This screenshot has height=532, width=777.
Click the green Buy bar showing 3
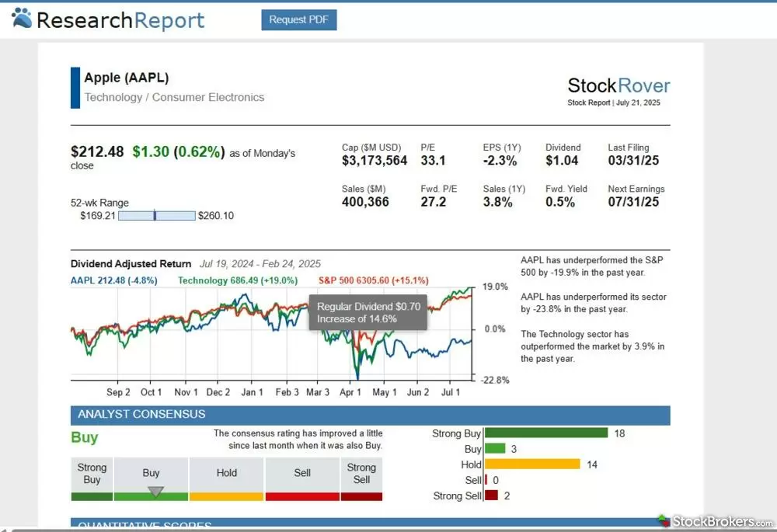click(x=495, y=449)
